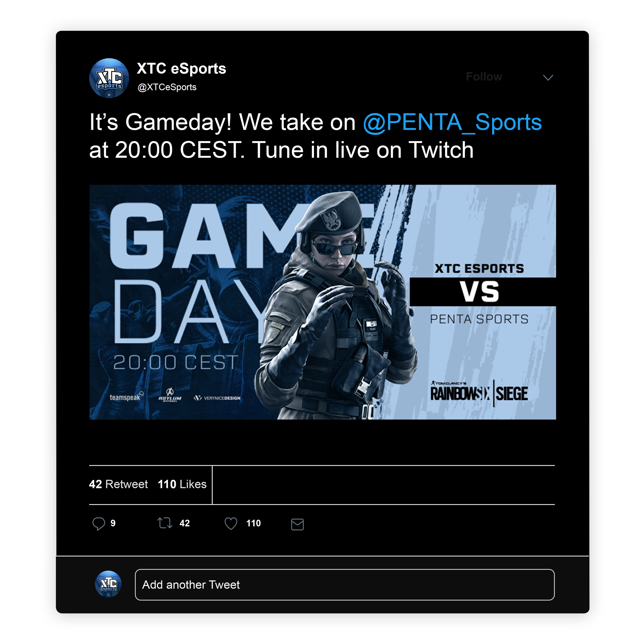View the 110 Likes list
644x644 pixels.
click(182, 484)
